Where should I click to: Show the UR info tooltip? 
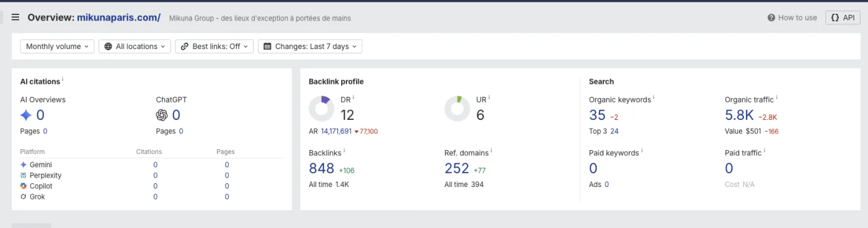coord(489,98)
